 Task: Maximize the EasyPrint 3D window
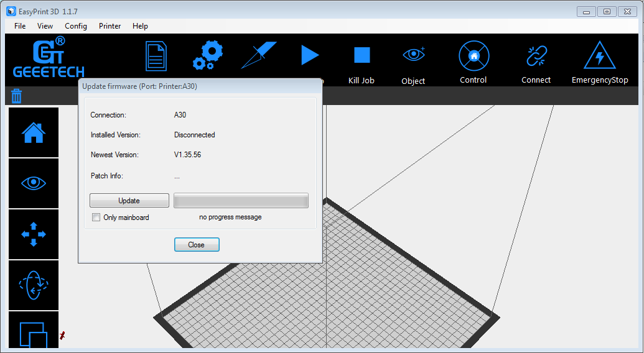[607, 11]
